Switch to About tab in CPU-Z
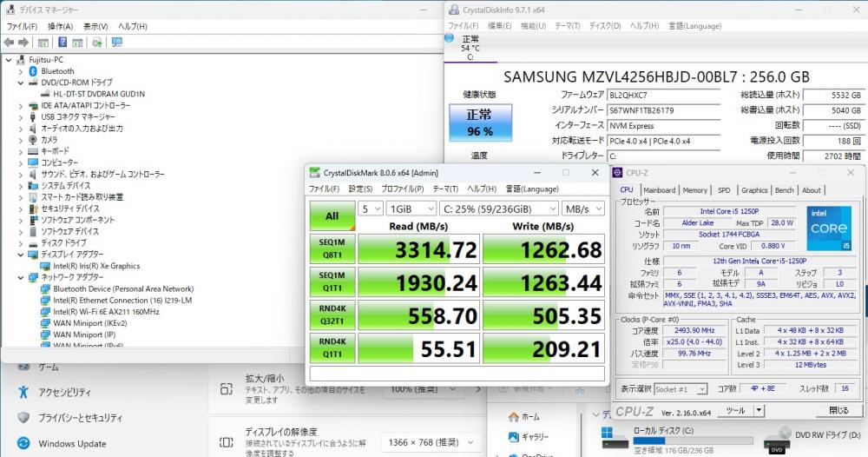This screenshot has height=457, width=868. (811, 190)
